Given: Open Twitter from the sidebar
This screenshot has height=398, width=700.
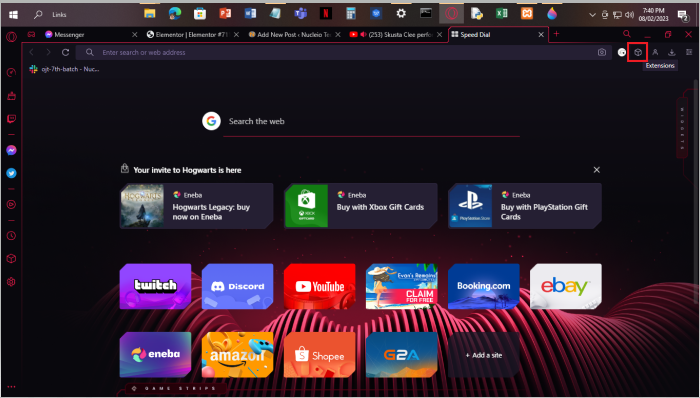Looking at the screenshot, I should pyautogui.click(x=12, y=173).
